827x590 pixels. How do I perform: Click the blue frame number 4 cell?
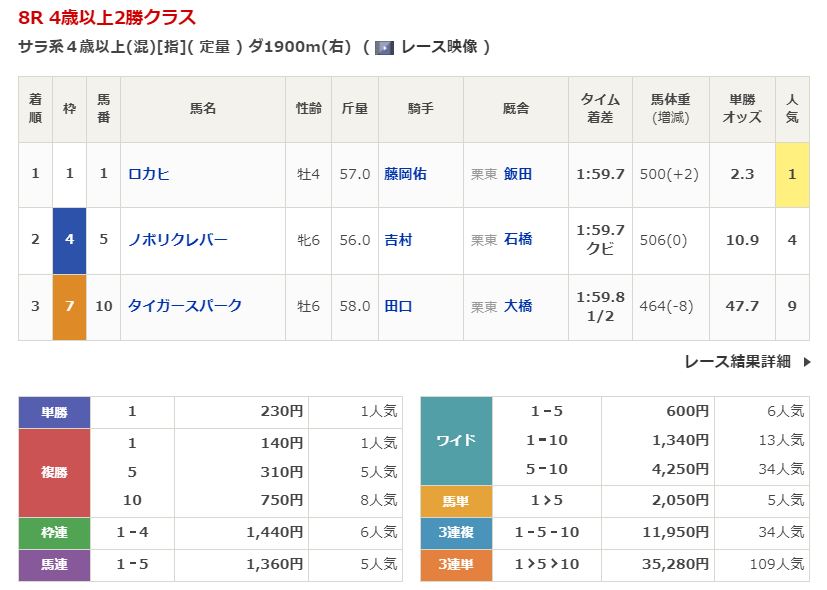pyautogui.click(x=69, y=240)
